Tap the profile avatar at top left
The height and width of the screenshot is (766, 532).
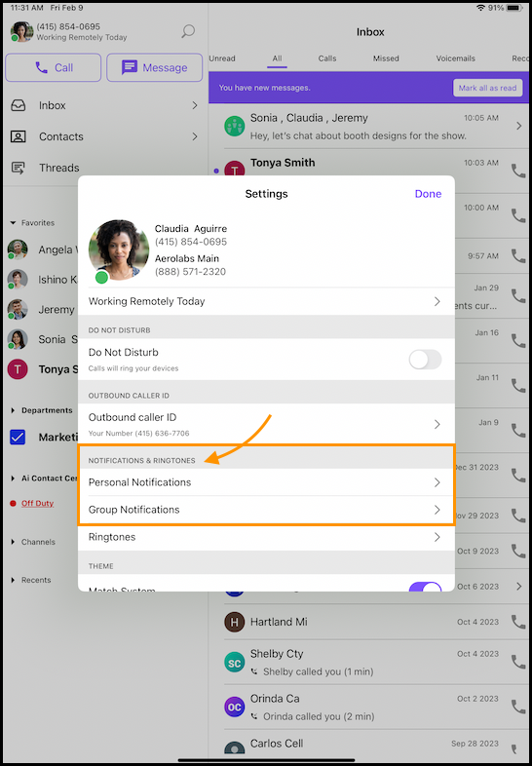click(x=22, y=32)
